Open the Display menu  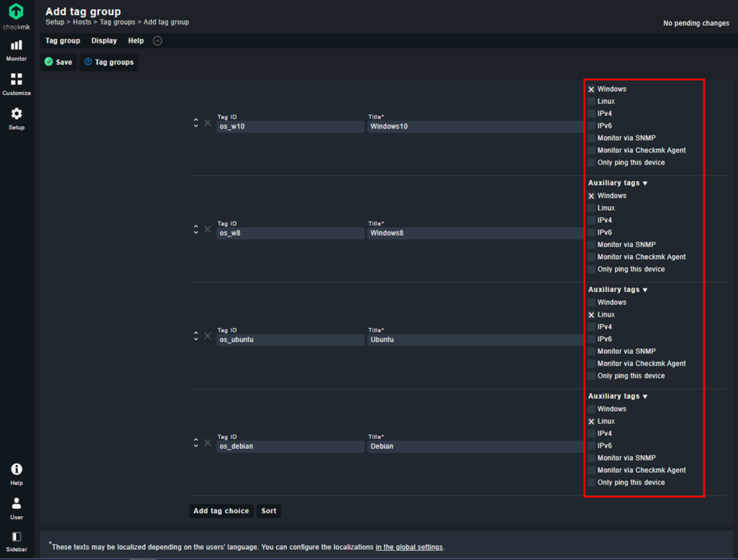pos(104,41)
